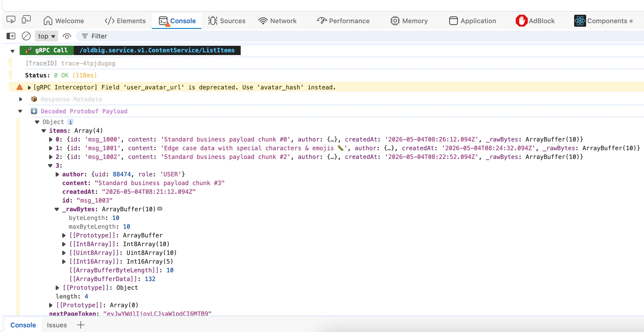
Task: Select the Console tab
Action: [x=177, y=21]
